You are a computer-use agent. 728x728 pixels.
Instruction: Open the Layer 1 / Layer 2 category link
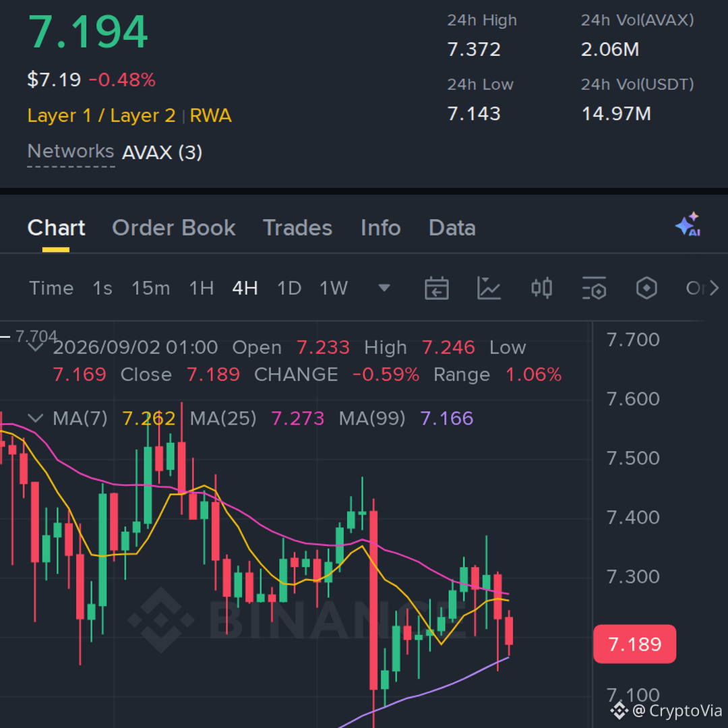click(101, 115)
